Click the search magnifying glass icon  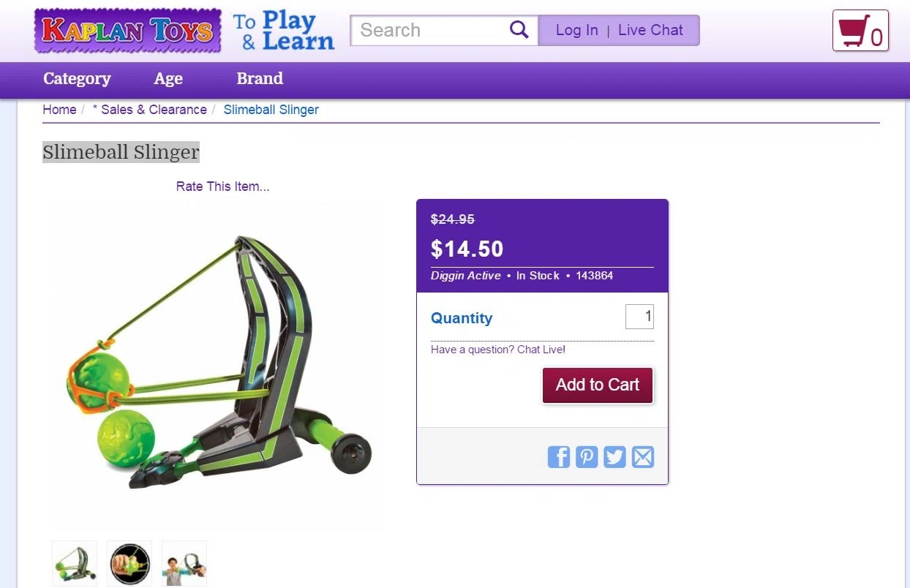click(519, 30)
